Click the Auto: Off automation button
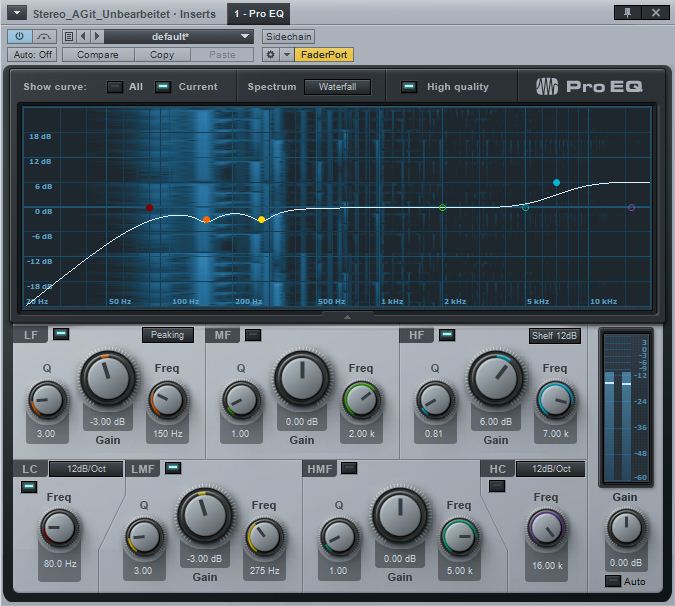This screenshot has width=675, height=606. 32,55
